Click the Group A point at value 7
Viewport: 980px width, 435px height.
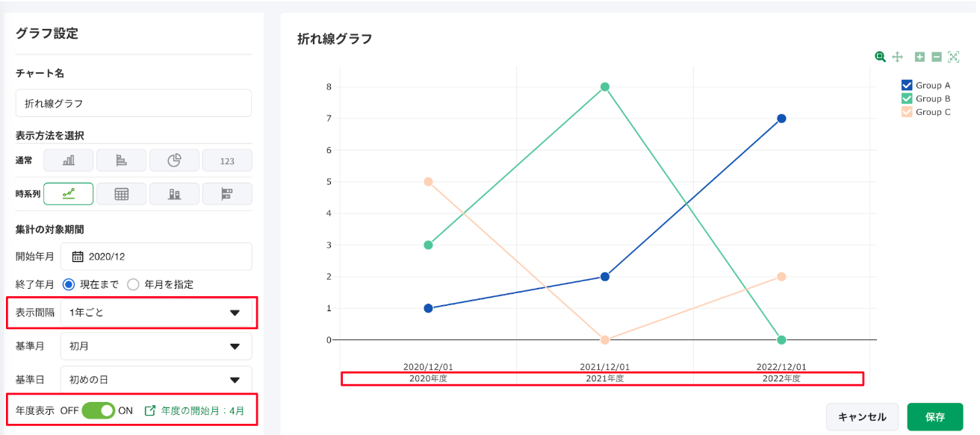point(781,119)
